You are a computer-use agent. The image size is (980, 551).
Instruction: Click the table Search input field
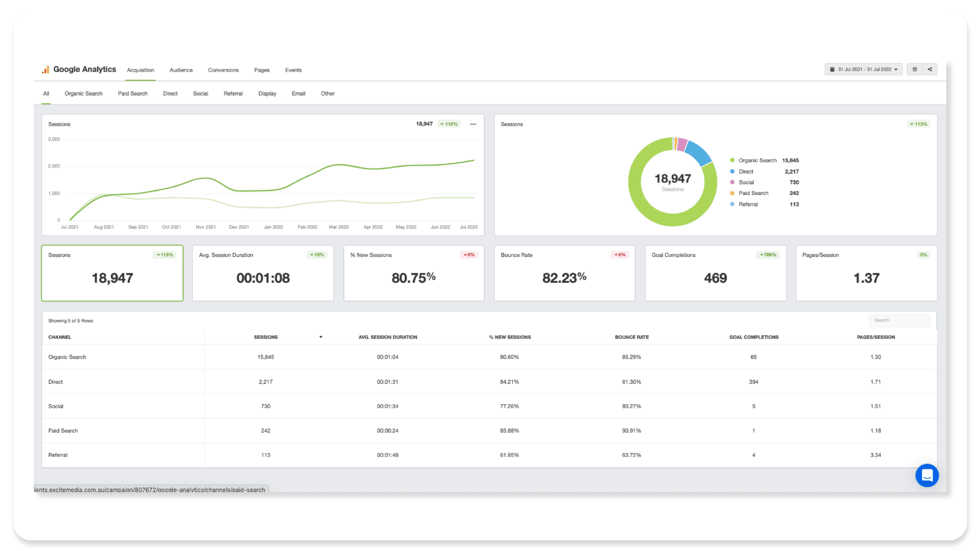(x=899, y=320)
